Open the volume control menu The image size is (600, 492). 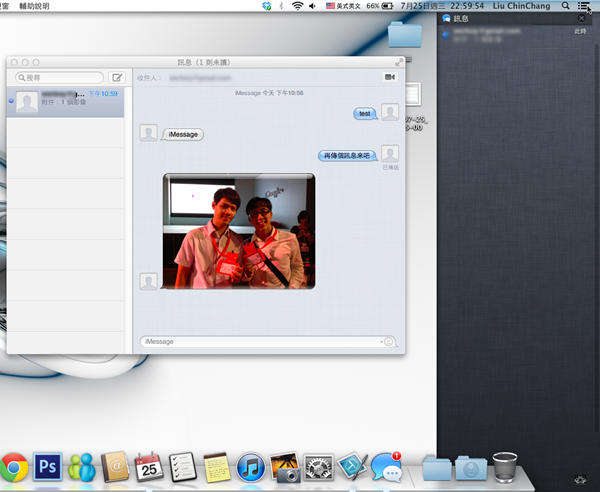tap(315, 6)
